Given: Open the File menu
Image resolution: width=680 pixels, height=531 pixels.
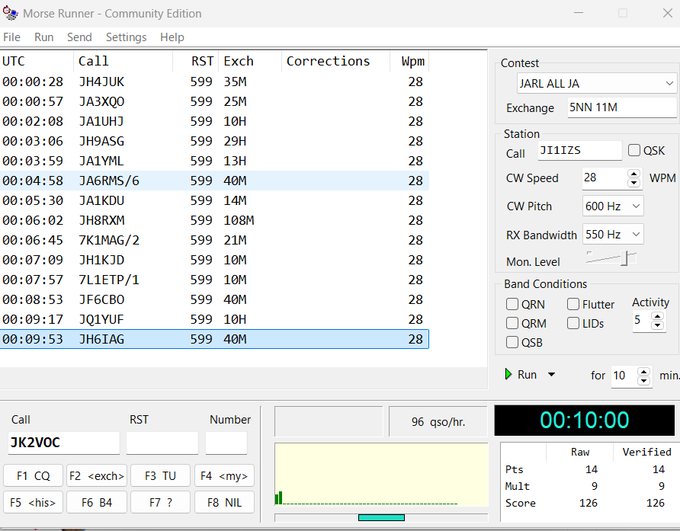Looking at the screenshot, I should (x=12, y=37).
